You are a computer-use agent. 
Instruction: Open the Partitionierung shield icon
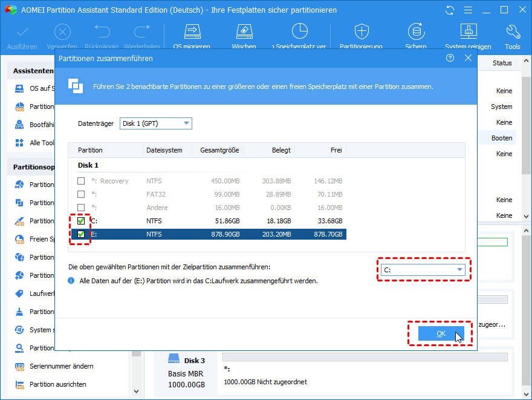pyautogui.click(x=362, y=31)
